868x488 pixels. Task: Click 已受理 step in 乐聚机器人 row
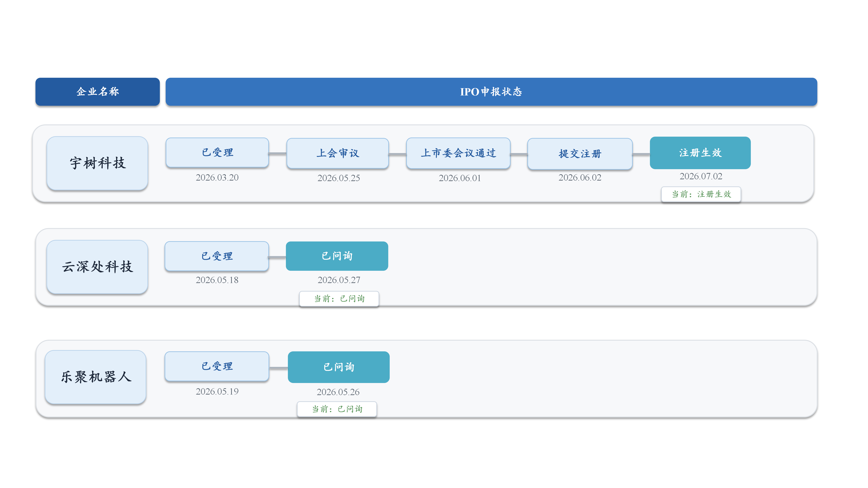(x=217, y=366)
